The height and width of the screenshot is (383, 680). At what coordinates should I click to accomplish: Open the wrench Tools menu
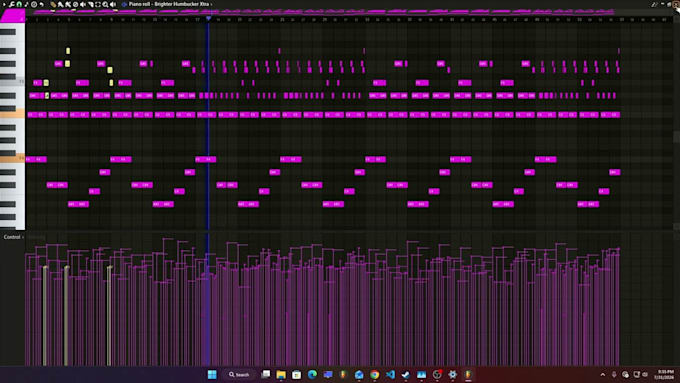click(12, 4)
